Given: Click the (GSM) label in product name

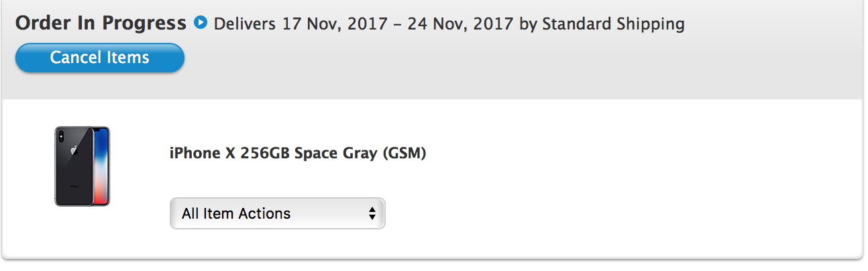Looking at the screenshot, I should click(404, 153).
